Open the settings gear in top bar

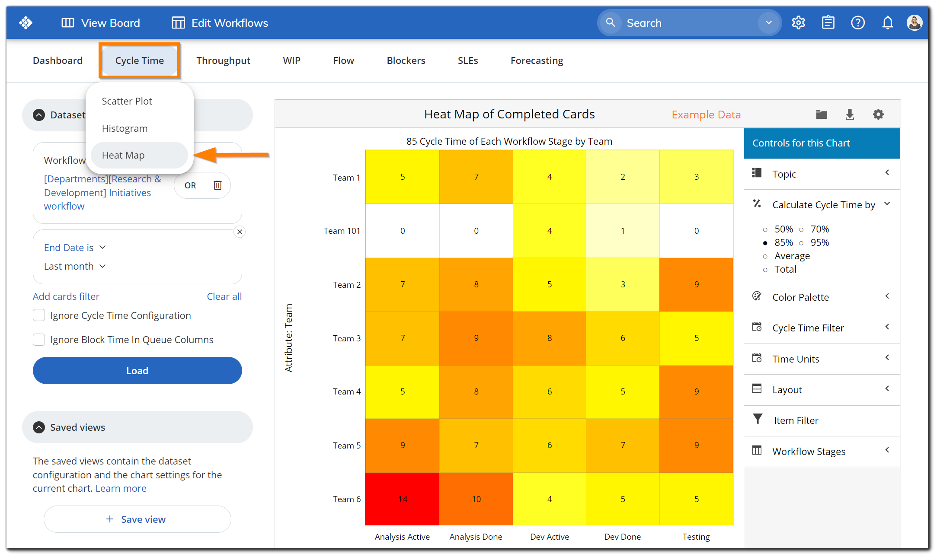(x=798, y=23)
